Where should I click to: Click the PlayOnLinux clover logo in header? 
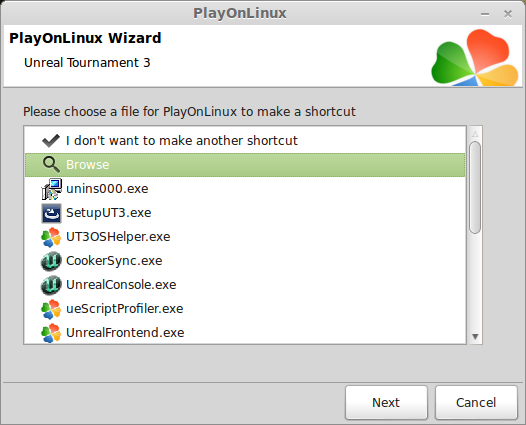tap(475, 57)
